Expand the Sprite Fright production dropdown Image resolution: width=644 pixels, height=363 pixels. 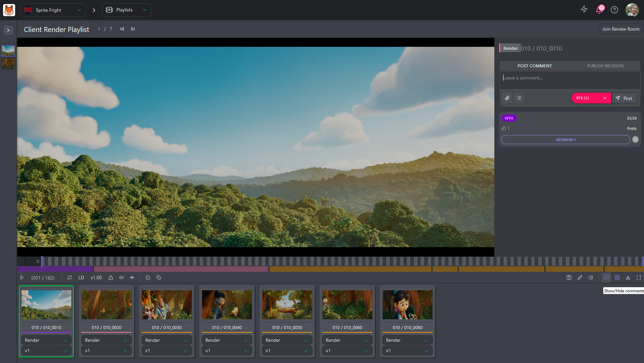53,10
